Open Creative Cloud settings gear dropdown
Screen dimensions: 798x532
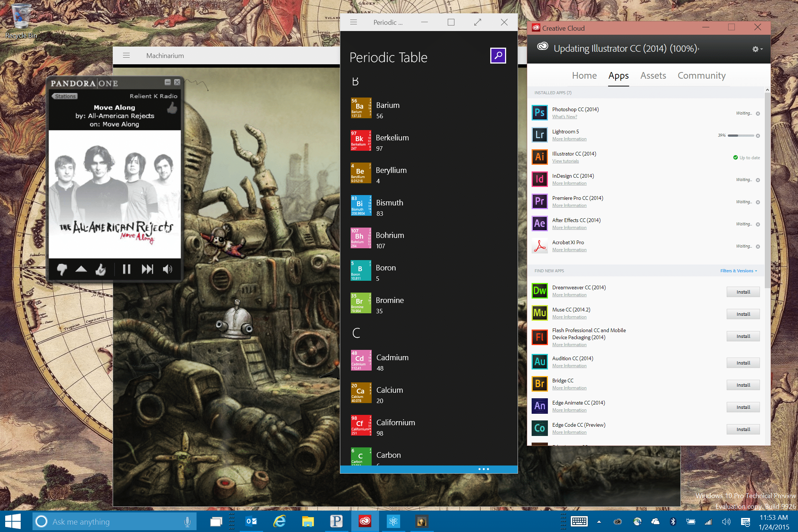click(x=757, y=49)
